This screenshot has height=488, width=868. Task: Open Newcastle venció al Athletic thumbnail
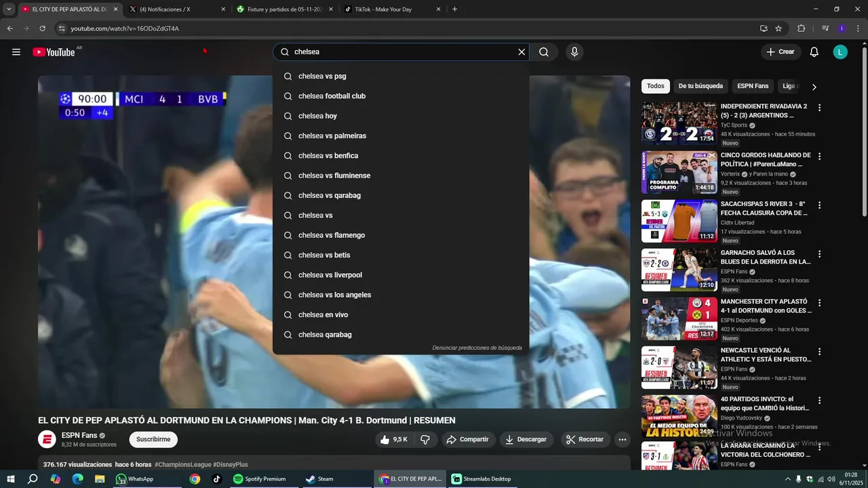click(x=679, y=367)
